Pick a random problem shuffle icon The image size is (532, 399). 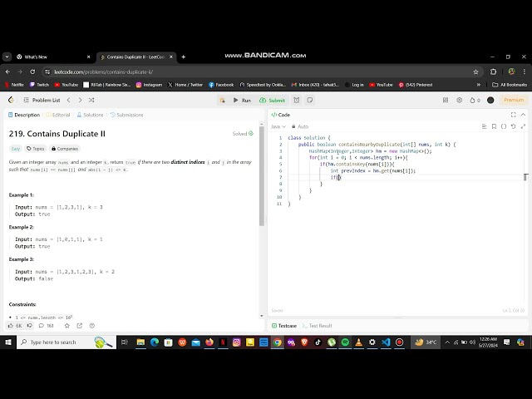click(91, 100)
